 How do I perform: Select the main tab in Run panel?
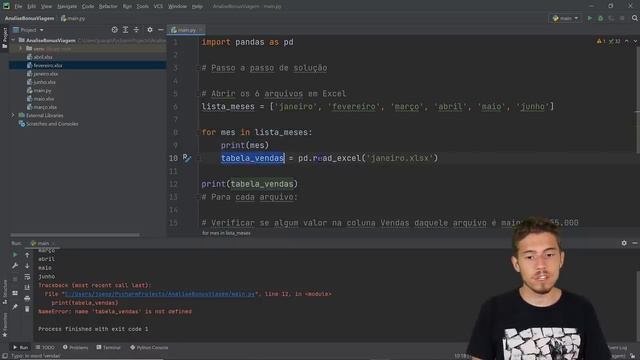click(x=43, y=243)
